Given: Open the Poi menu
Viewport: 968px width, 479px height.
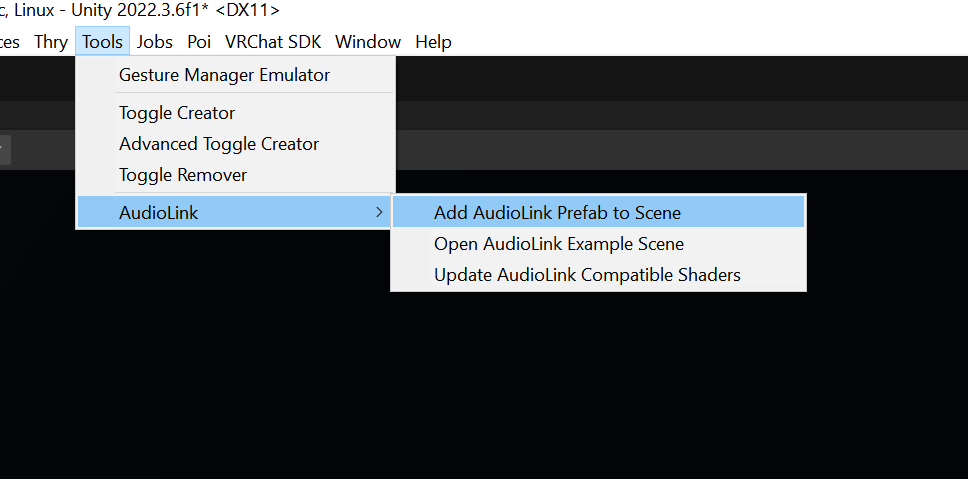Looking at the screenshot, I should tap(199, 42).
